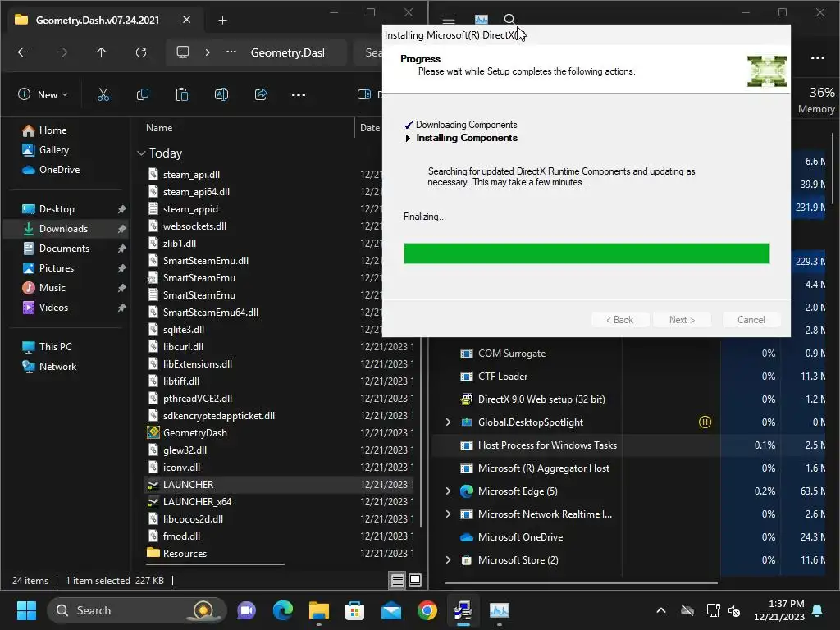
Task: Click the Cut icon in File Explorer toolbar
Action: click(x=103, y=95)
